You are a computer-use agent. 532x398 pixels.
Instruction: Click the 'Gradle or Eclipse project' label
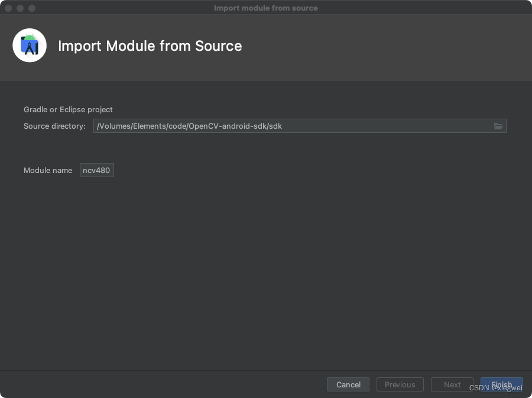(x=68, y=109)
